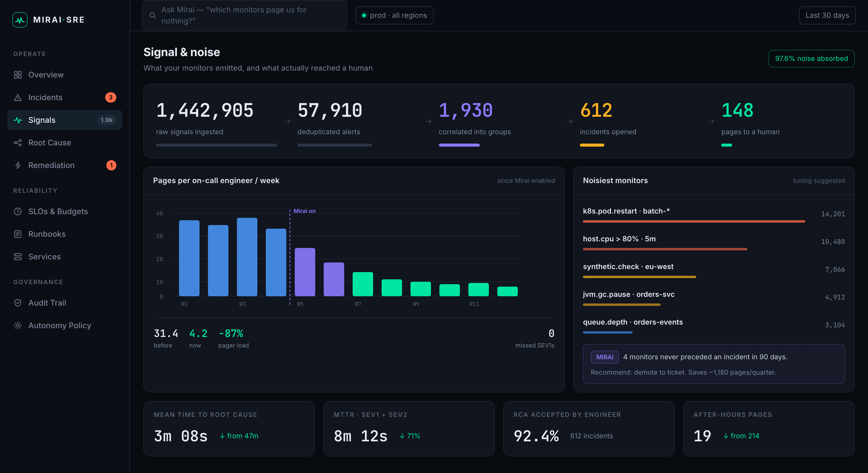The height and width of the screenshot is (473, 868).
Task: Click the red 1 badge on Remediation
Action: [x=111, y=165]
